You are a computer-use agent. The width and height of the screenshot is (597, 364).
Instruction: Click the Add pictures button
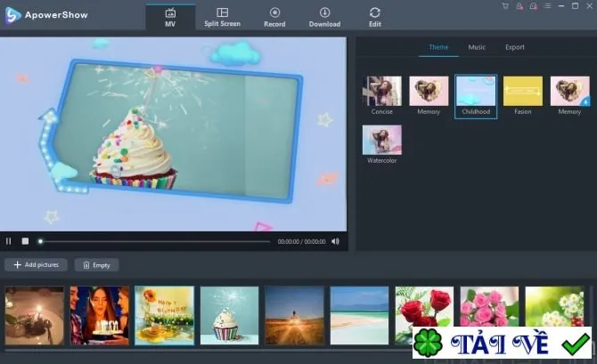37,264
